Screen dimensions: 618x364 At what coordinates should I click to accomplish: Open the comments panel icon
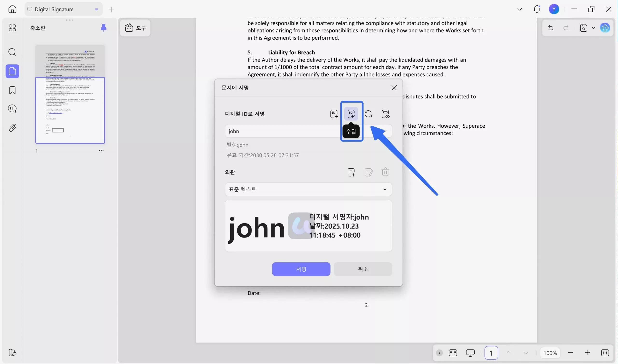point(12,109)
